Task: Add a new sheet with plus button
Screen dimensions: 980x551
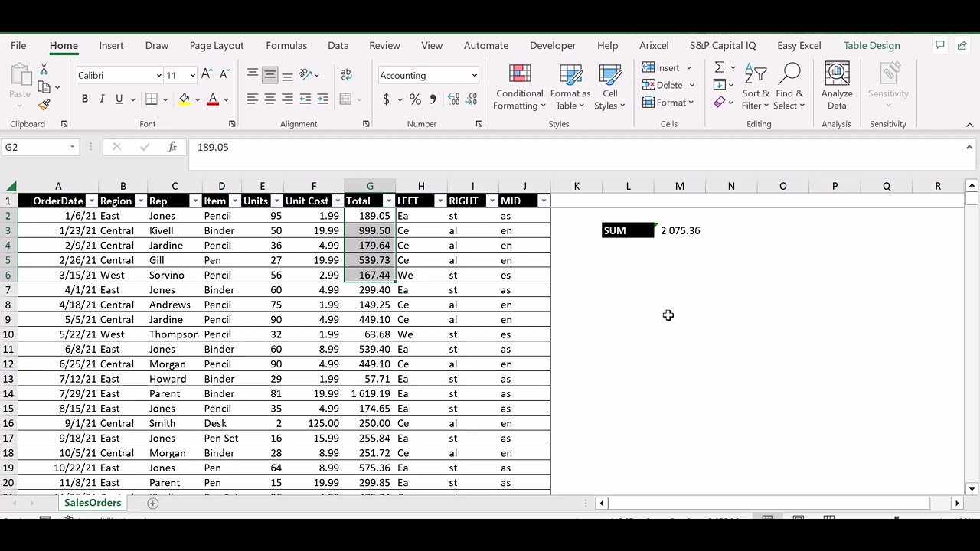Action: pos(152,503)
